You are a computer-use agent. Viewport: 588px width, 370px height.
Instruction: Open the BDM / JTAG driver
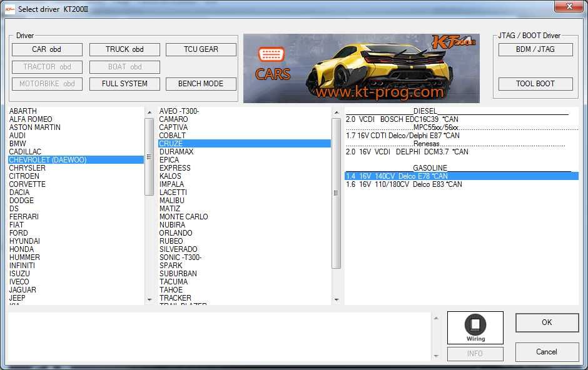(535, 49)
